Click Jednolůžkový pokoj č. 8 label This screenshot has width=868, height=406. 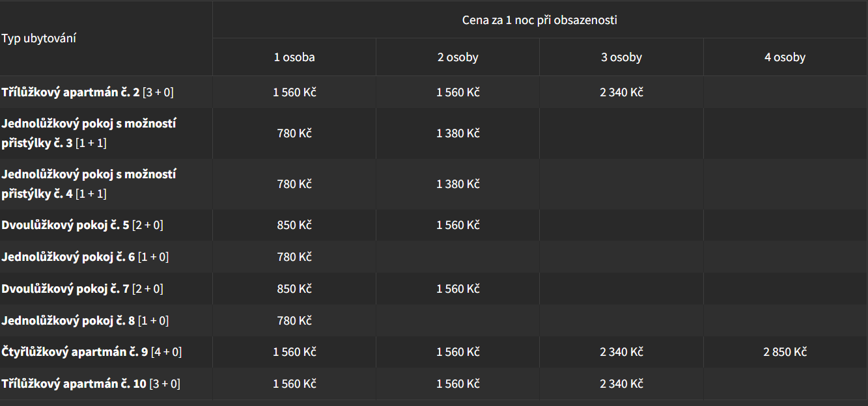point(85,321)
